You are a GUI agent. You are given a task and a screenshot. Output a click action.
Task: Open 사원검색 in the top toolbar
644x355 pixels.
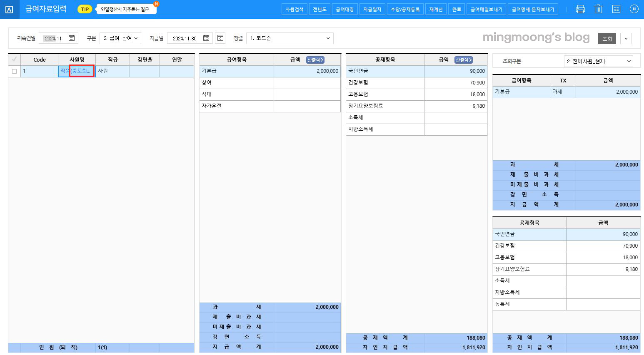click(295, 9)
